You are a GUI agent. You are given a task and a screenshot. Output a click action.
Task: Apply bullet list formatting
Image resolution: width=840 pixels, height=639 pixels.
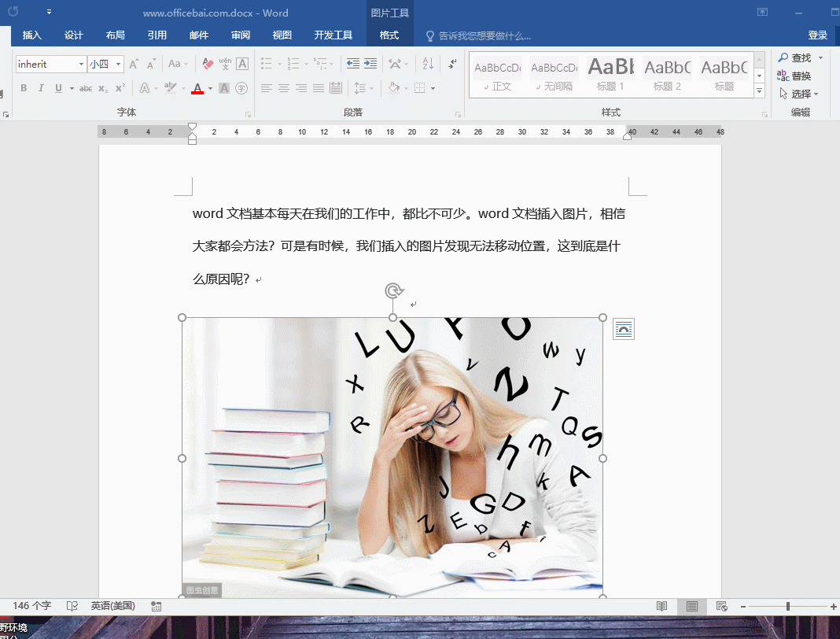click(x=267, y=64)
